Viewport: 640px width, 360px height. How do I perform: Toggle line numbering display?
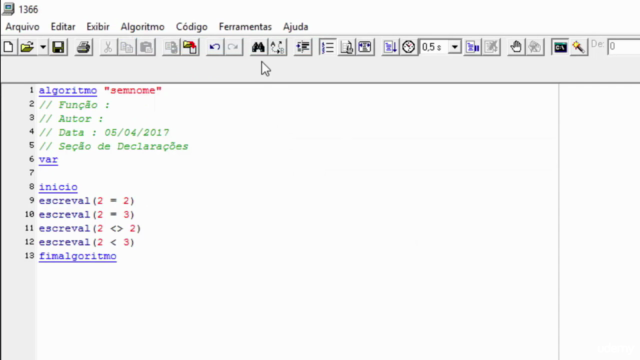click(327, 47)
